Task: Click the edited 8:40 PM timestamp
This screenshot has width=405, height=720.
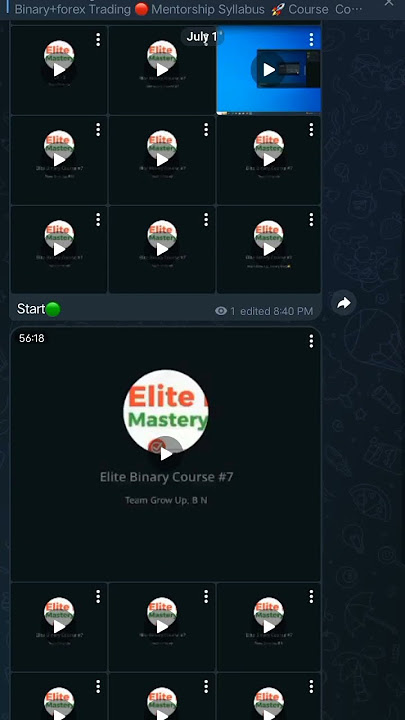Action: [276, 311]
